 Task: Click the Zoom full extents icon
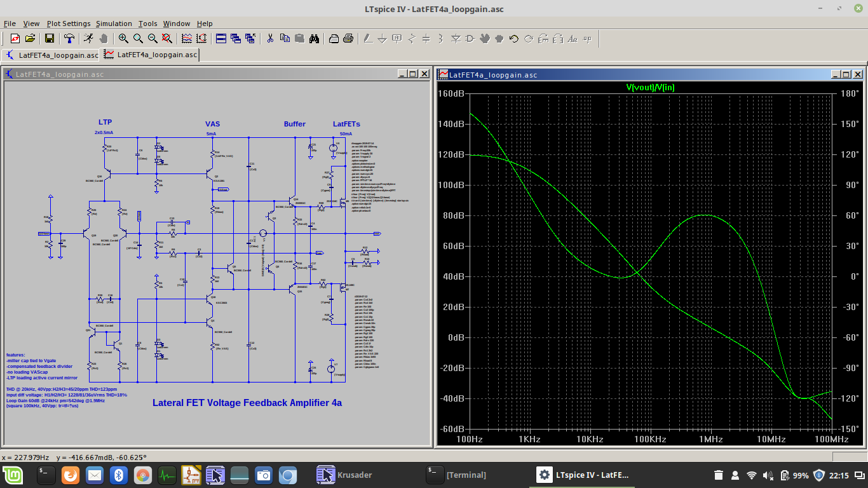point(167,39)
